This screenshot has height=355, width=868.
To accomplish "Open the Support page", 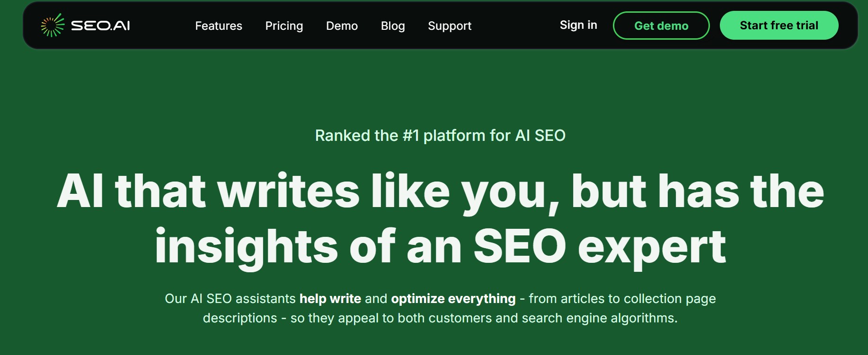I will point(449,26).
